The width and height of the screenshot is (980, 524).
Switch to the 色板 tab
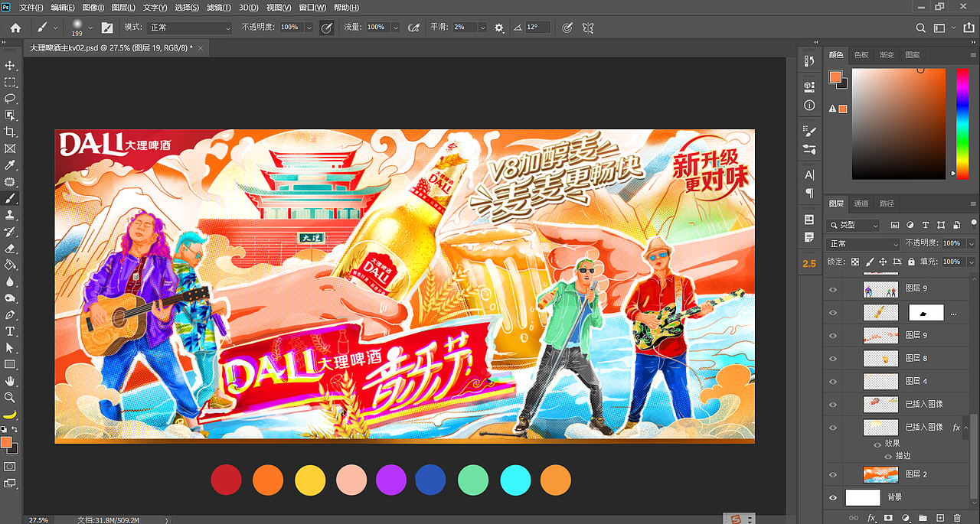pyautogui.click(x=861, y=55)
